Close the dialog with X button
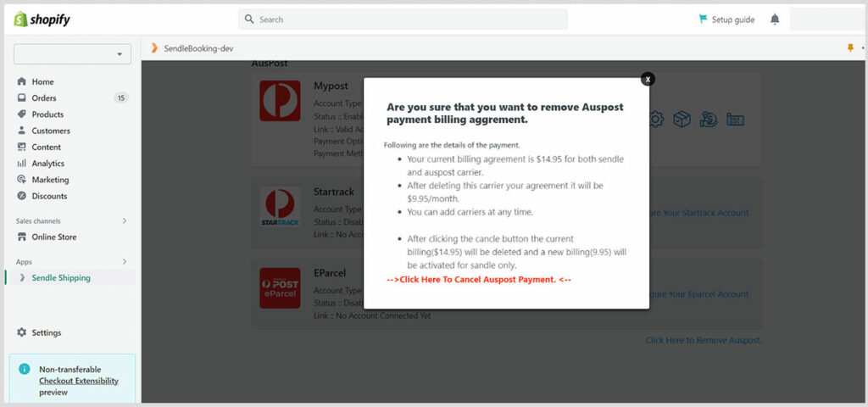Image resolution: width=868 pixels, height=407 pixels. [x=648, y=79]
